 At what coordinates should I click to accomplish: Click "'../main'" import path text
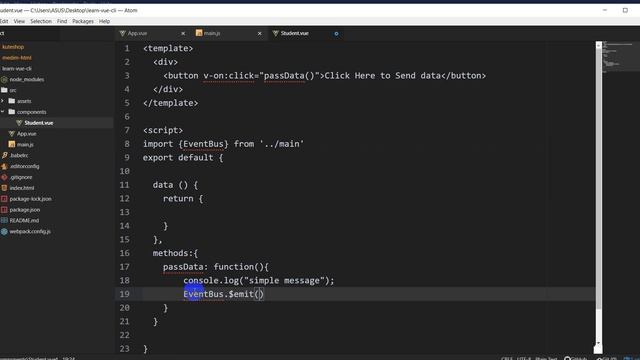pos(282,144)
